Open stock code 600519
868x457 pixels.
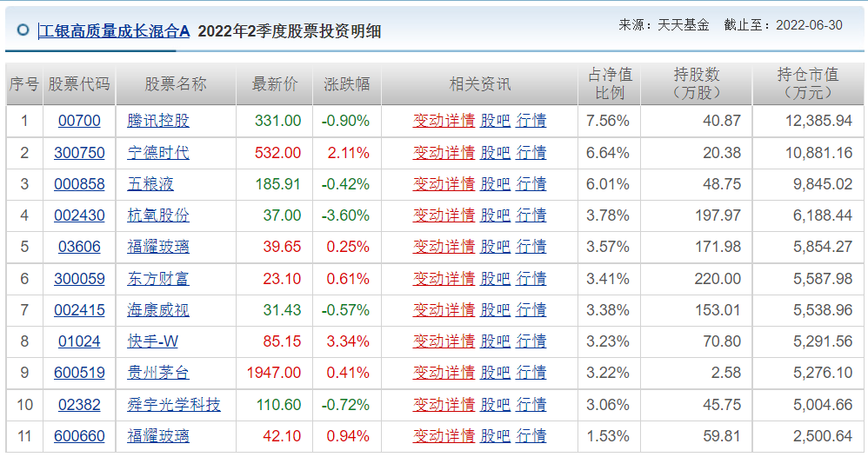[x=79, y=374]
